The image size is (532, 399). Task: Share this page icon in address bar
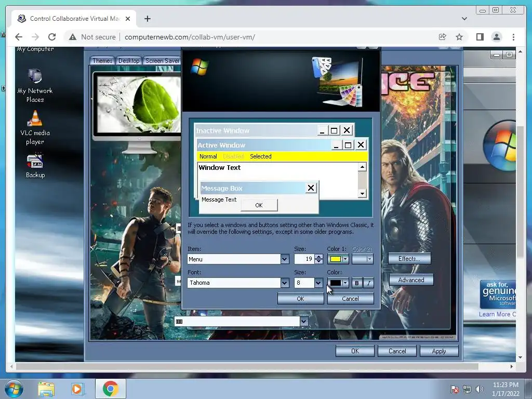pos(443,37)
